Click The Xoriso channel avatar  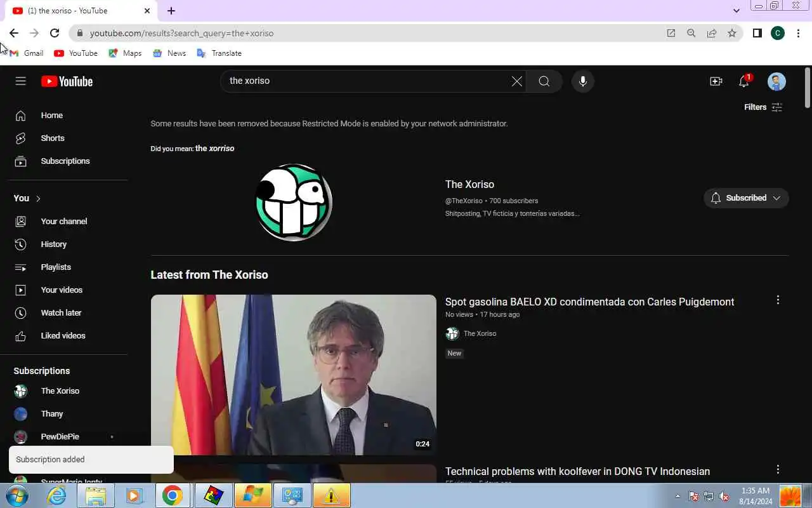pyautogui.click(x=294, y=202)
